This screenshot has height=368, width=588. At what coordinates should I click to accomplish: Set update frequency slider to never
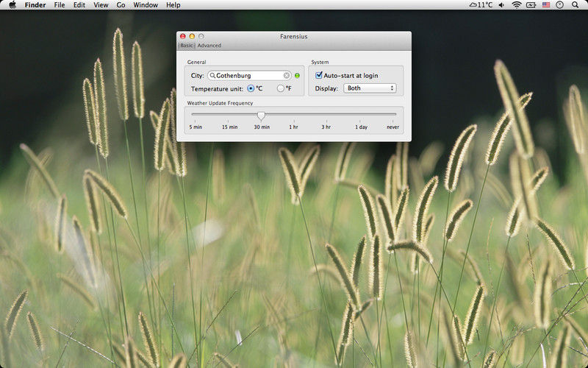(x=393, y=127)
